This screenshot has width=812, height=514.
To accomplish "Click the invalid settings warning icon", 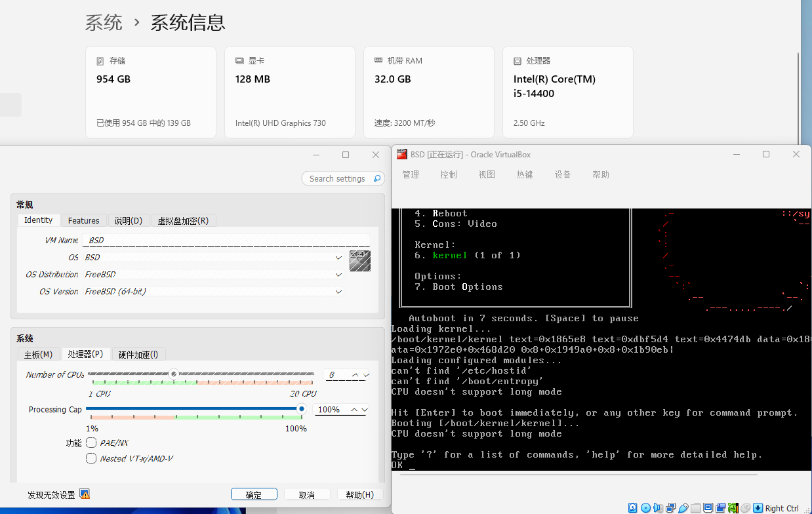I will tap(85, 494).
